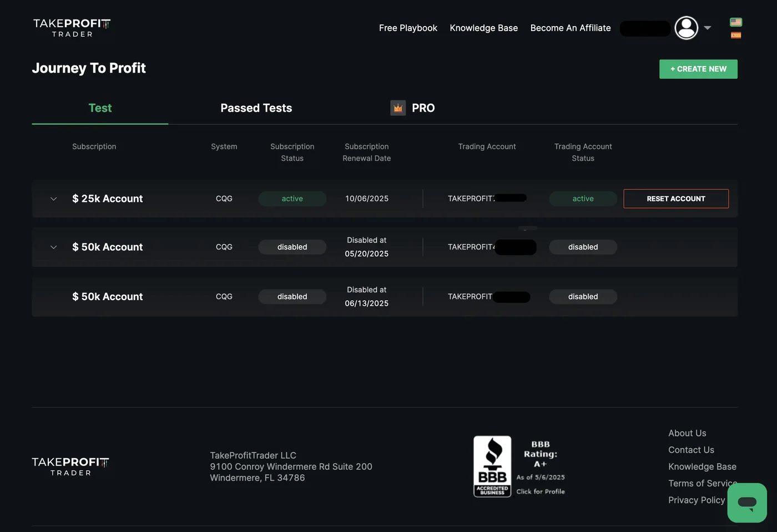Click the 05/20/2025 disabled date
Screen dimensions: 777x532
(367, 254)
